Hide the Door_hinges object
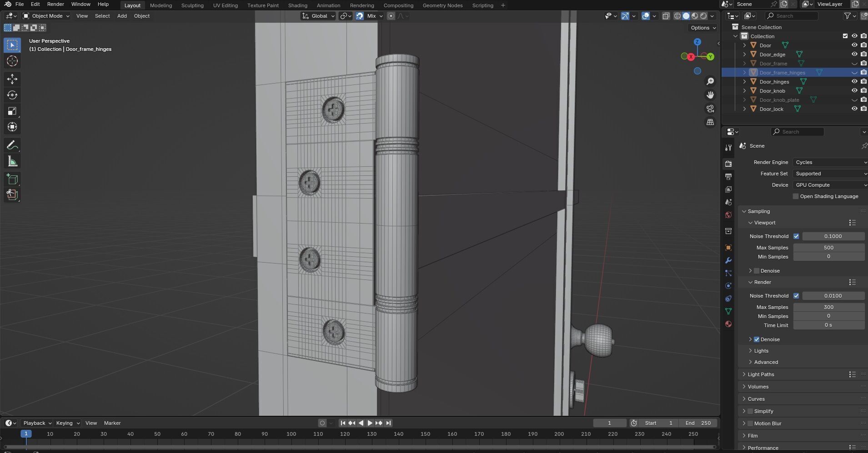This screenshot has width=868, height=453. 854,81
